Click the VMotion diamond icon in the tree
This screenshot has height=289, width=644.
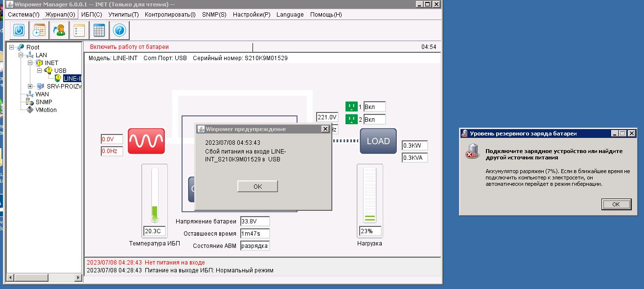[x=30, y=110]
